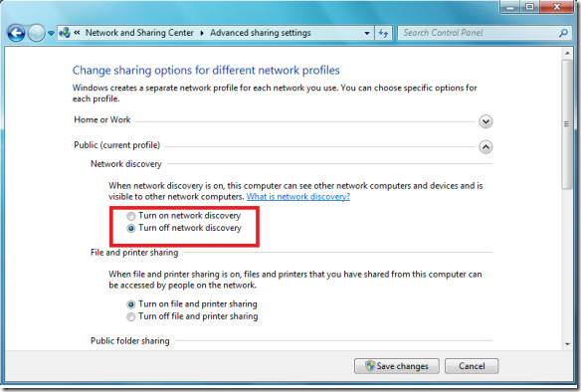The width and height of the screenshot is (581, 392).
Task: Go to Network and Sharing Center breadcrumb
Action: pos(139,33)
